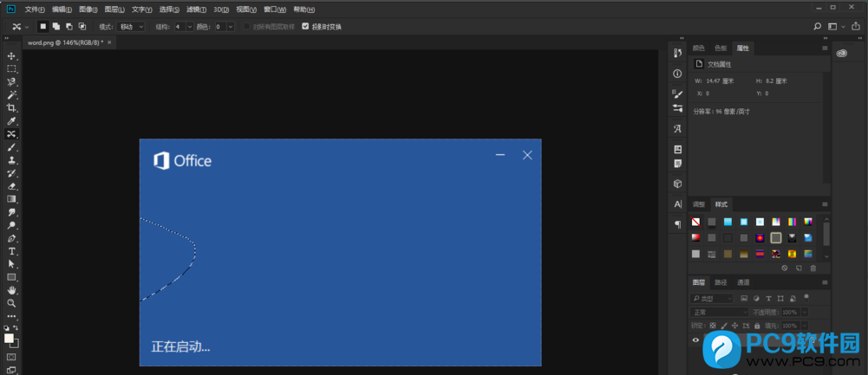The image size is (868, 375).
Task: Open the tool preset picker arrow
Action: pyautogui.click(x=27, y=26)
